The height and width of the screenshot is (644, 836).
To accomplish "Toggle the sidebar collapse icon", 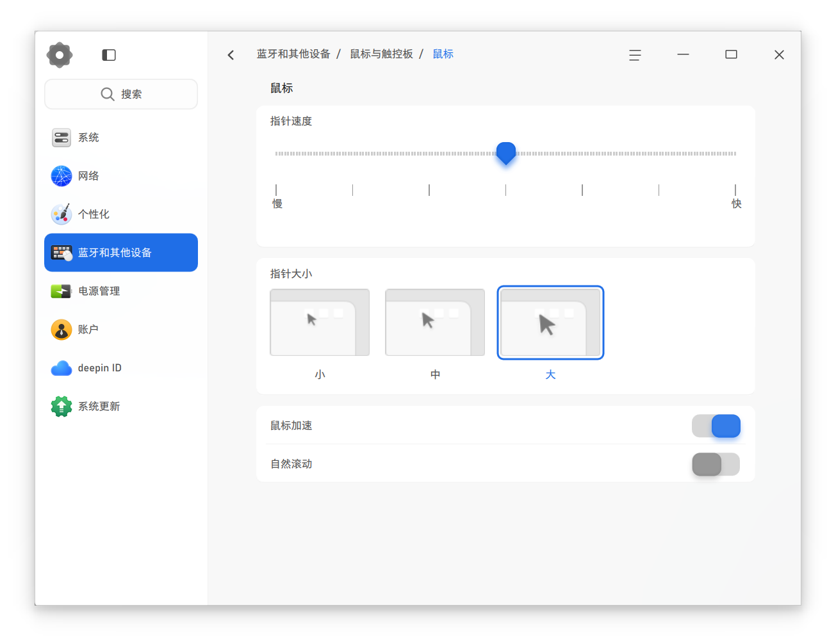I will pos(109,55).
